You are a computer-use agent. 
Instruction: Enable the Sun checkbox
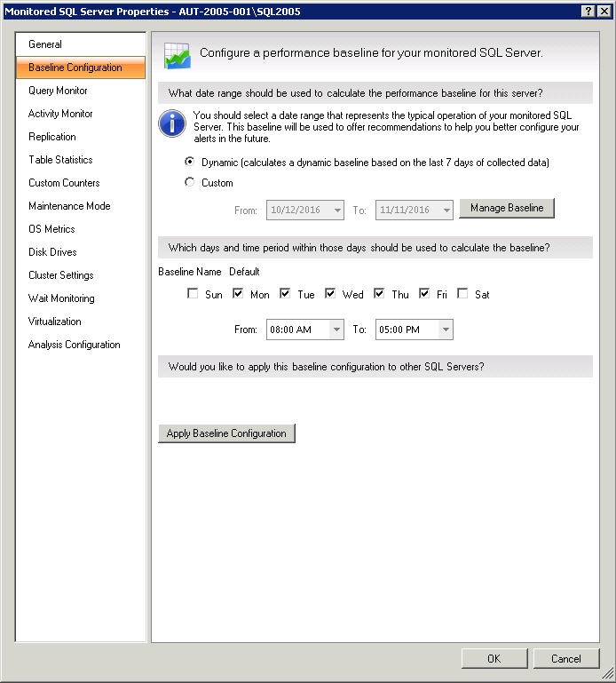click(x=193, y=293)
